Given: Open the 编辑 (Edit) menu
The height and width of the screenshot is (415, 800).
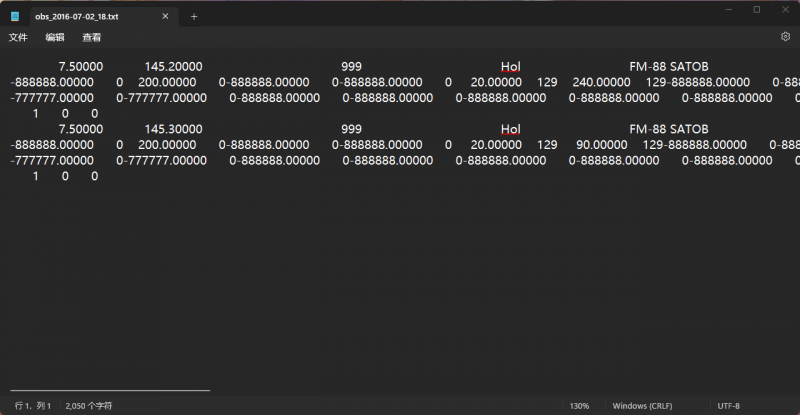Looking at the screenshot, I should pyautogui.click(x=54, y=37).
